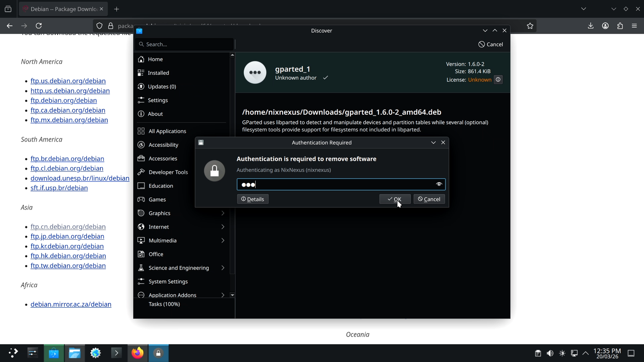Click the sidebar scroll down arrow

coord(232,295)
